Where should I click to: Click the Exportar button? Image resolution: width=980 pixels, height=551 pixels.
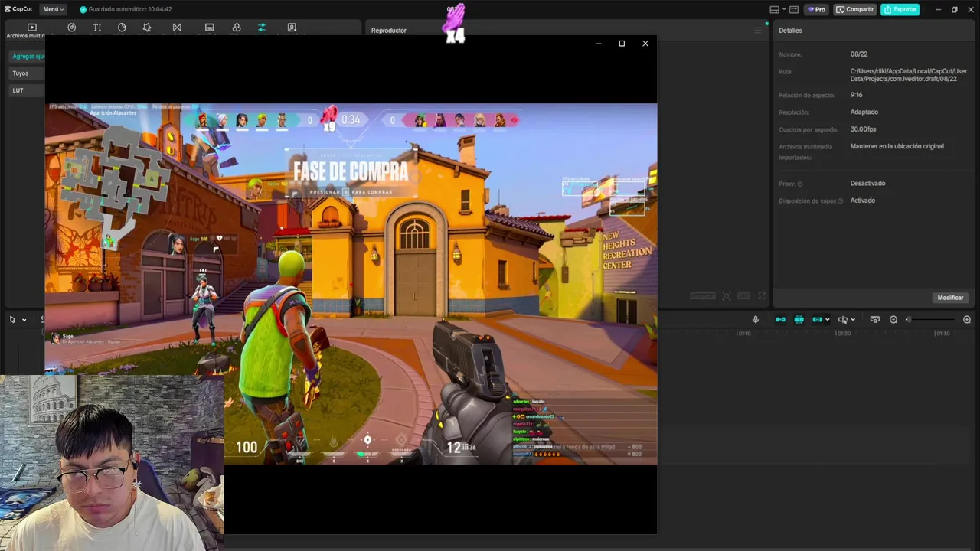pos(900,9)
